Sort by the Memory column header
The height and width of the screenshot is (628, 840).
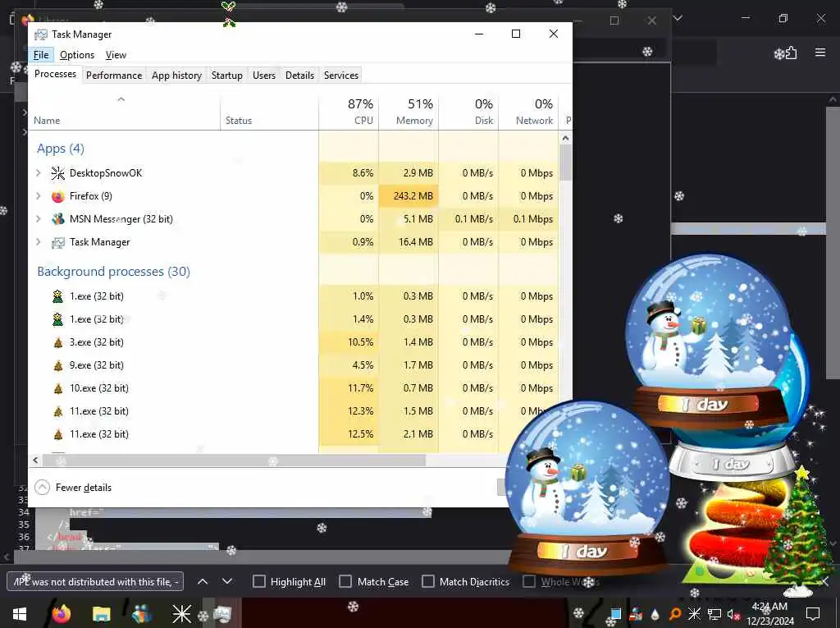(409, 112)
